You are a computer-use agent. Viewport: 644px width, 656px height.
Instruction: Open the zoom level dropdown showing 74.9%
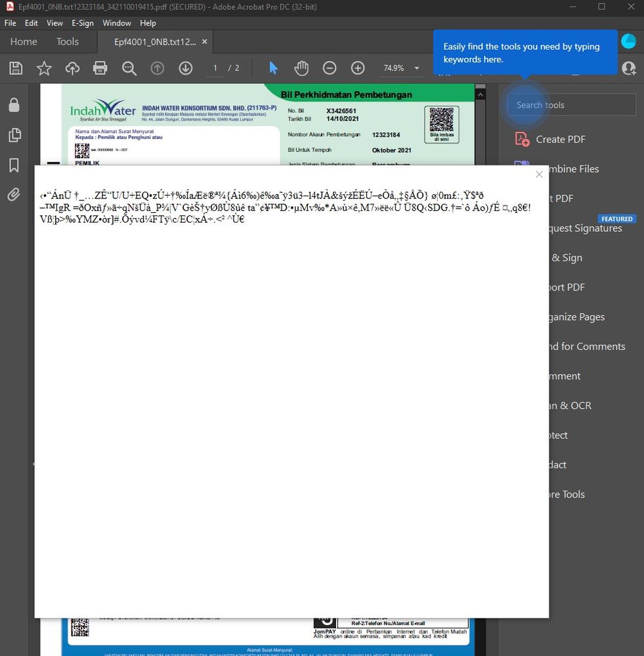coord(417,68)
